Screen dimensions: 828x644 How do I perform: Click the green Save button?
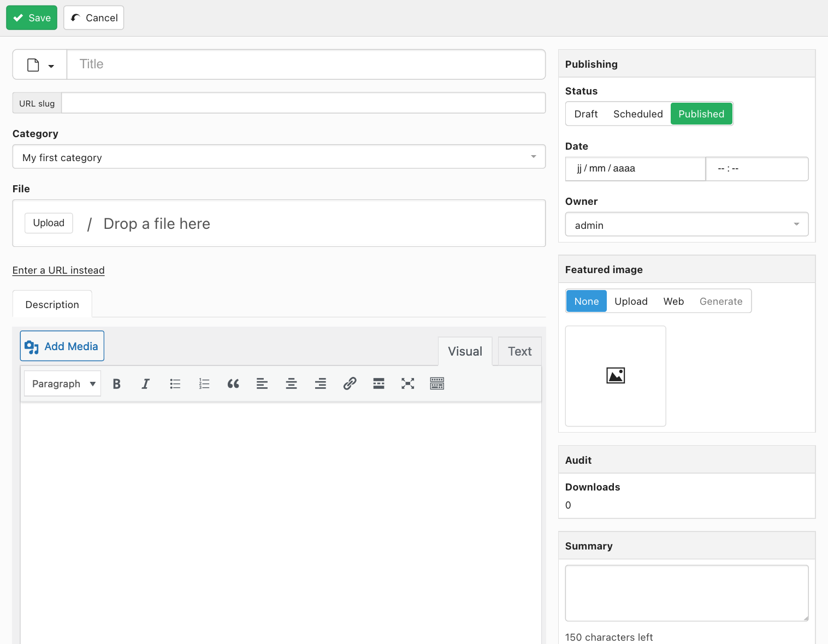pyautogui.click(x=32, y=18)
